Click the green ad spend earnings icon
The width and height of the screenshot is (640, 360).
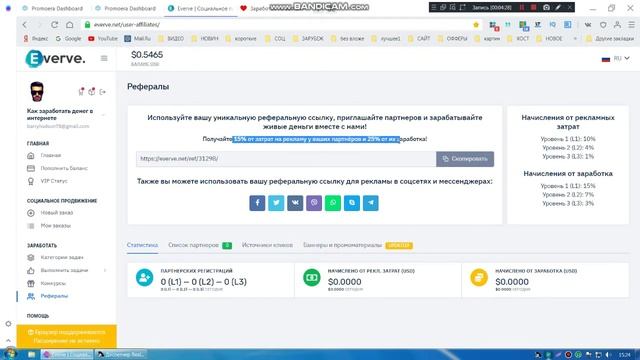pyautogui.click(x=312, y=278)
